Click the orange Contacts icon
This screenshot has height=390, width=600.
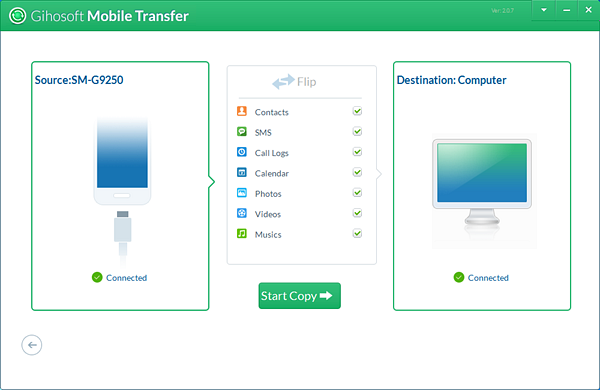click(242, 111)
